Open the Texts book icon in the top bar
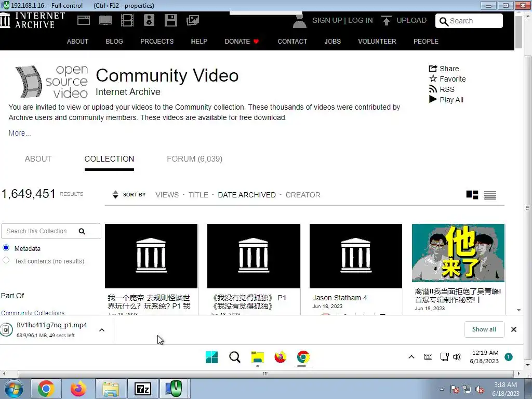This screenshot has width=532, height=399. coord(105,20)
